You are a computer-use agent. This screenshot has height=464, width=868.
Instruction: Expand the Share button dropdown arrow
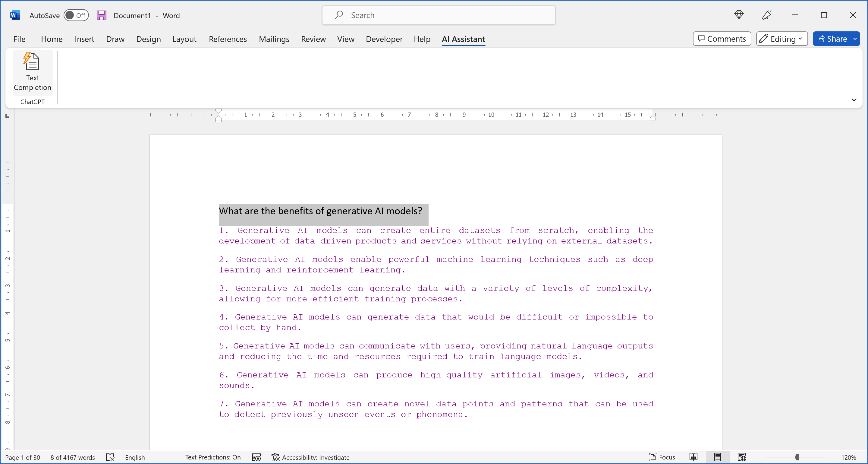[855, 39]
